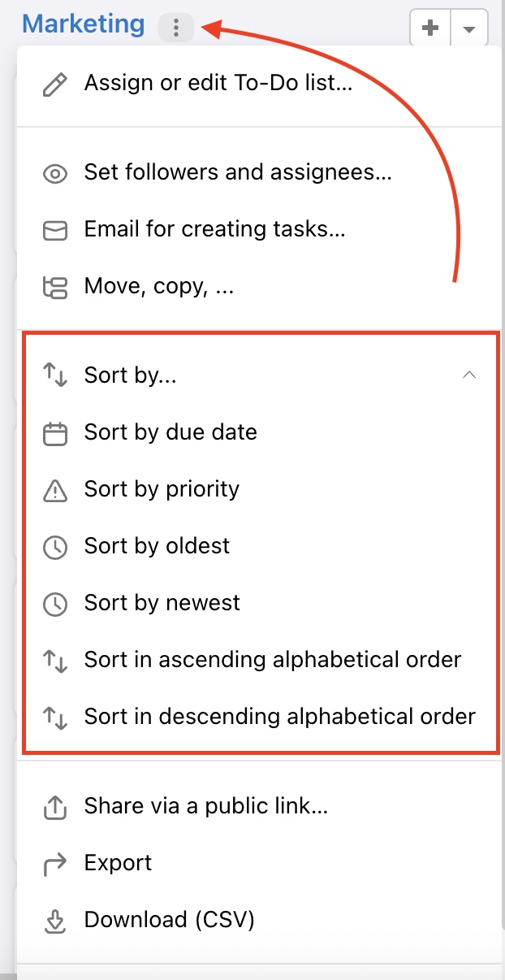Click the plus button to add an item
The image size is (505, 980).
pyautogui.click(x=429, y=27)
